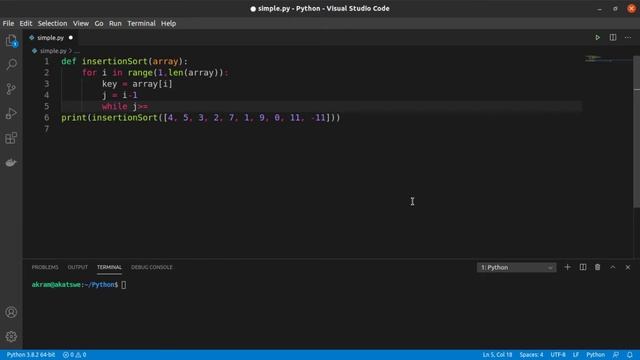The height and width of the screenshot is (360, 640).
Task: Open Source Control view
Action: coord(11,89)
